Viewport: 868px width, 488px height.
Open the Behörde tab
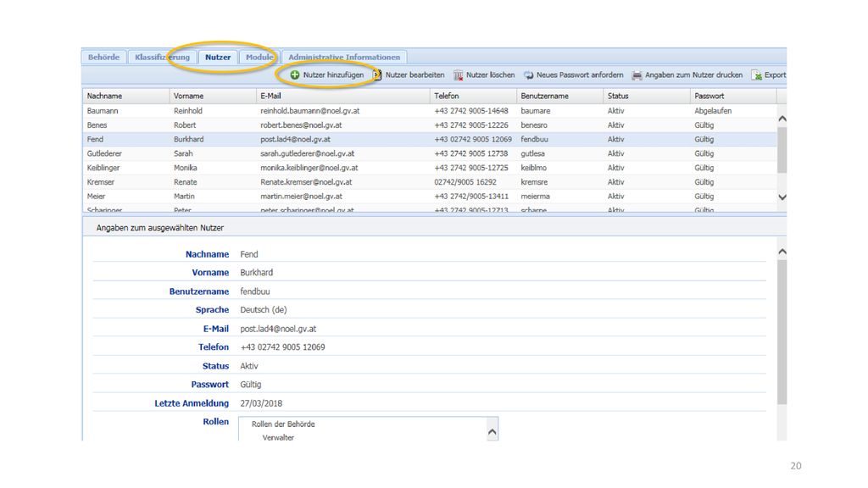103,57
